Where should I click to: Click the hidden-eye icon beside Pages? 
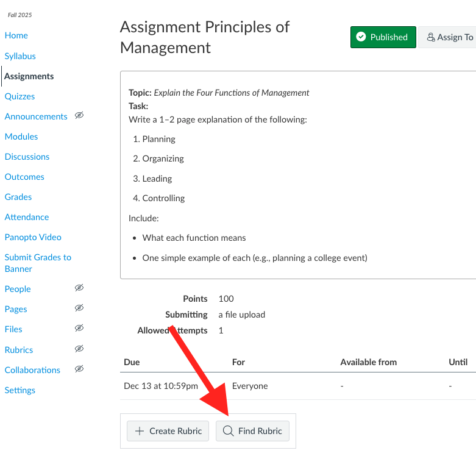point(79,308)
